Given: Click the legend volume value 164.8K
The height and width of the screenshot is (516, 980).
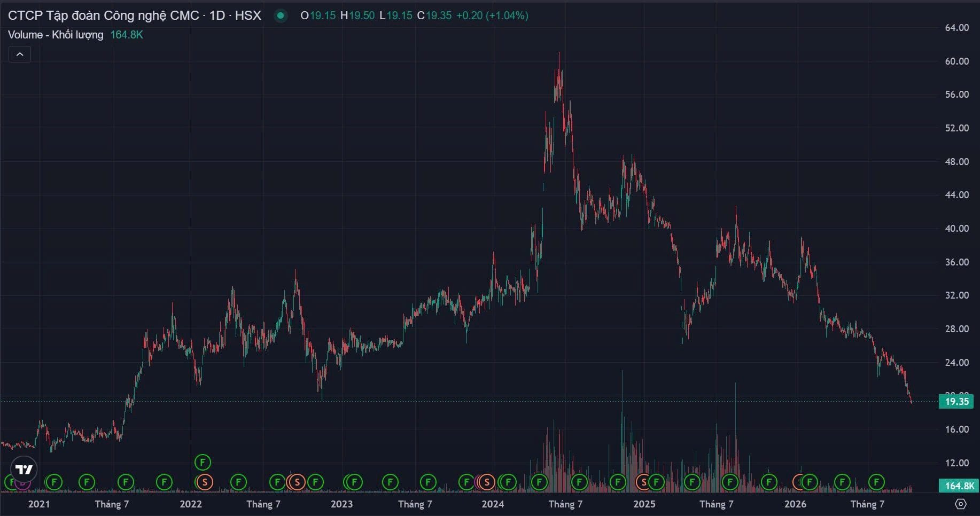Looking at the screenshot, I should (x=127, y=35).
